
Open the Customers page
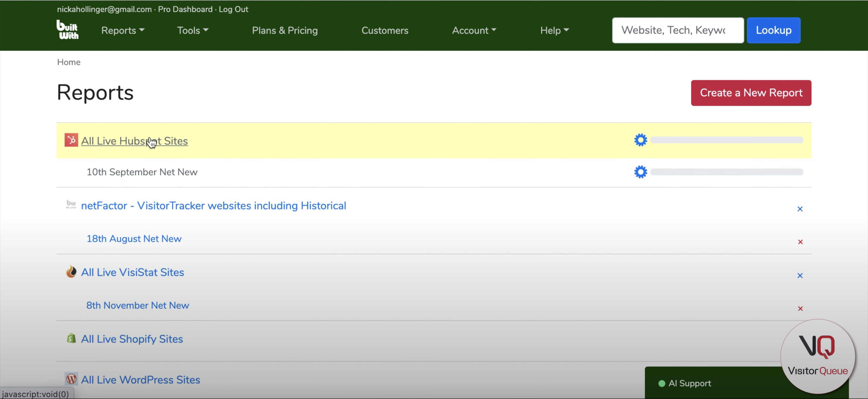click(385, 30)
